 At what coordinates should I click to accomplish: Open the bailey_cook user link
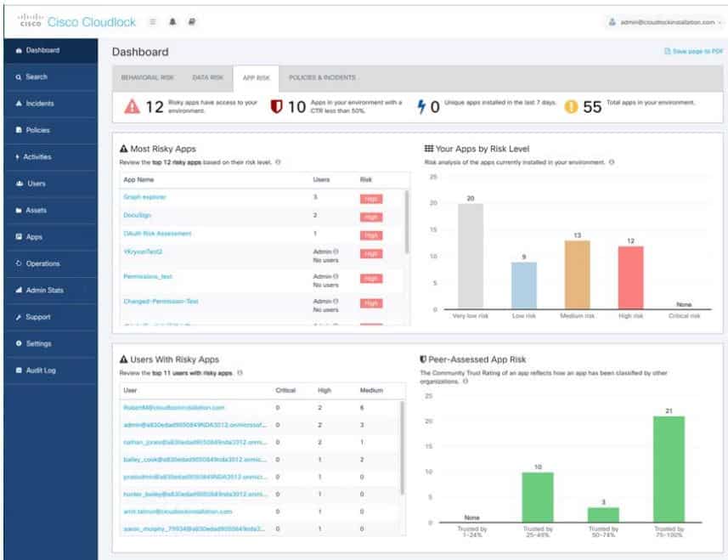click(195, 460)
